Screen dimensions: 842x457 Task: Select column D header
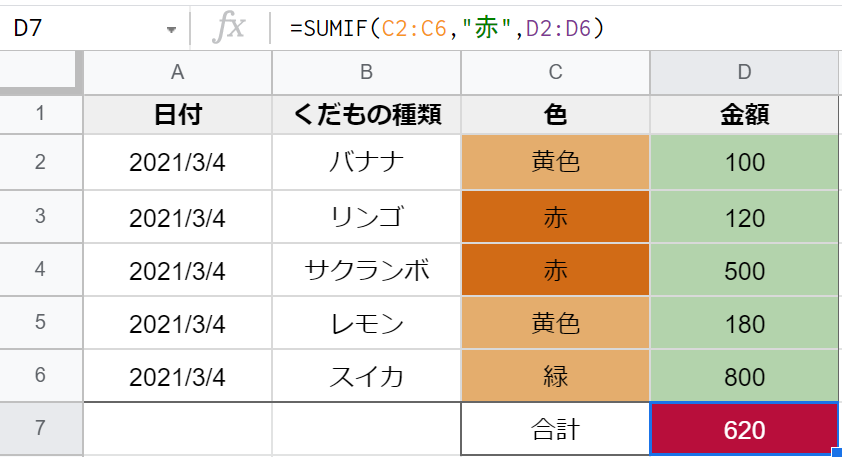(744, 71)
